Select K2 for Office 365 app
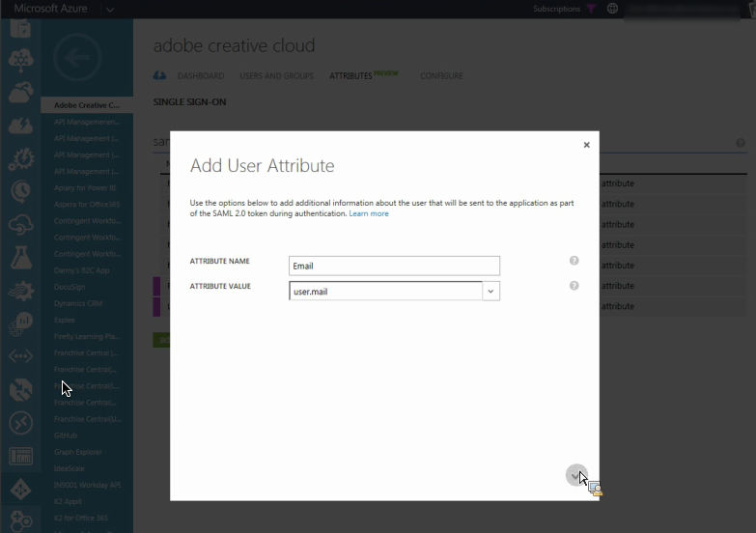This screenshot has width=756, height=533. tap(81, 518)
